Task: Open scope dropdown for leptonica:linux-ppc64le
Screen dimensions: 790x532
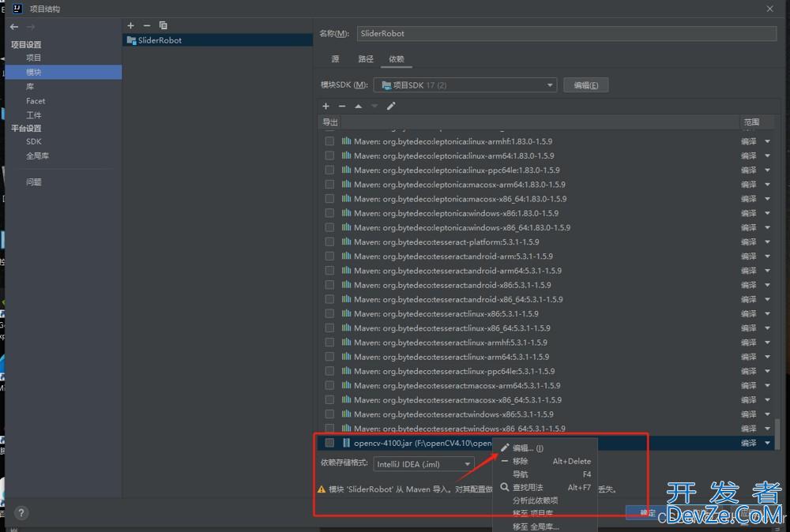Action: tap(767, 170)
